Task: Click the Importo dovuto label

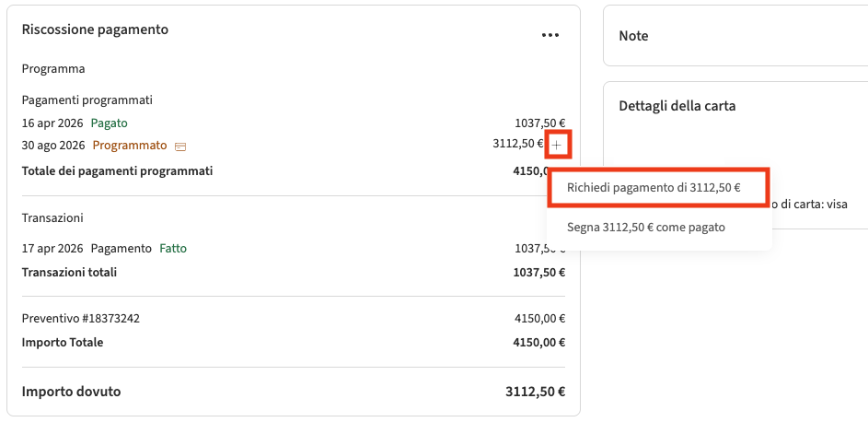Action: 71,391
